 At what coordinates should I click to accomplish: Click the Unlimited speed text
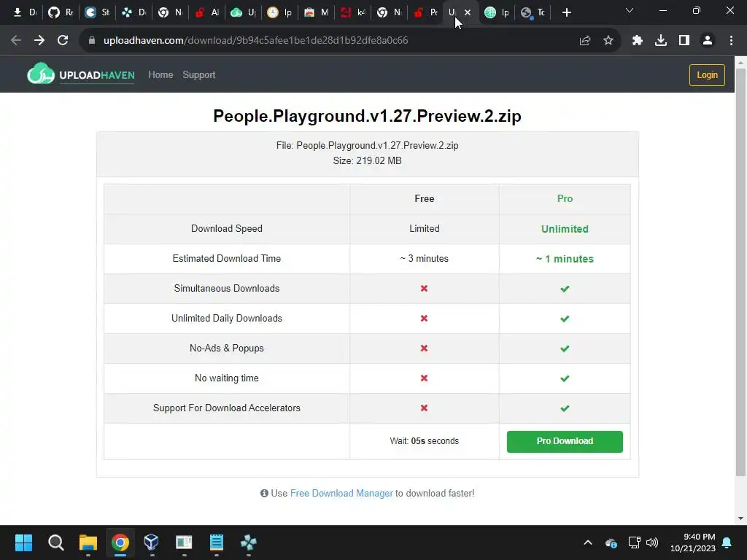click(x=565, y=229)
